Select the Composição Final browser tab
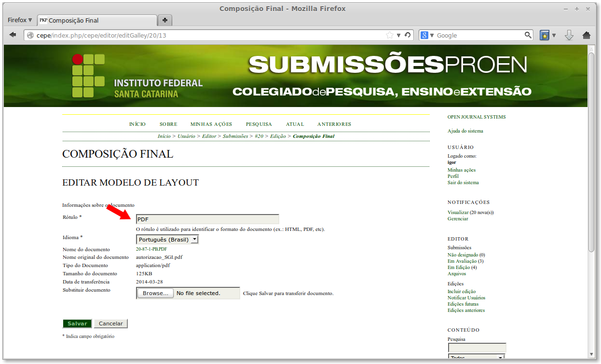 tap(96, 20)
